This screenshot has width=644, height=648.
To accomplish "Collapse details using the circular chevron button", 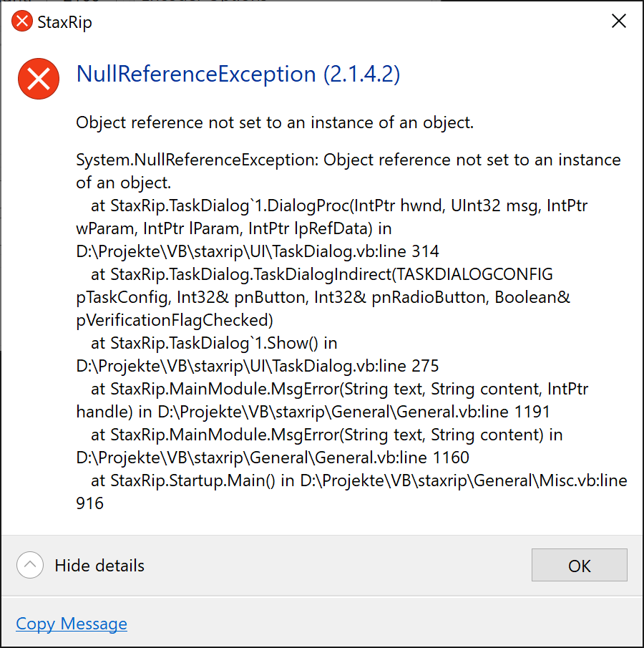I will 29,565.
